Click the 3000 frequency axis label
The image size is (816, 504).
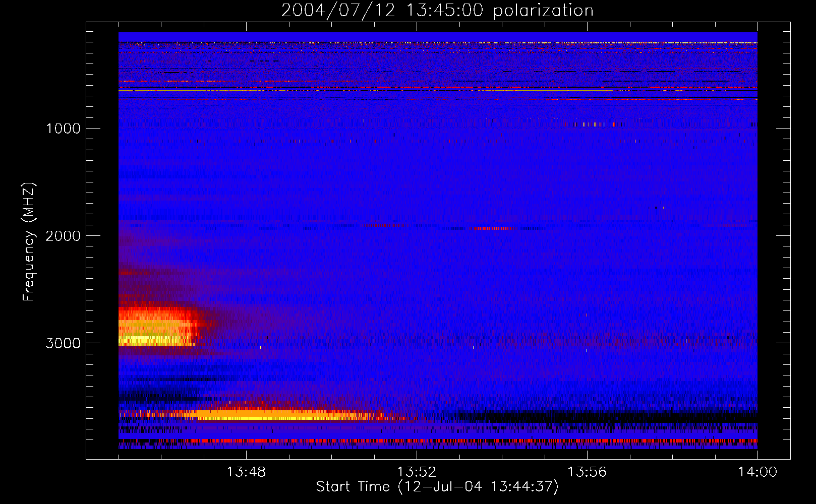[63, 343]
